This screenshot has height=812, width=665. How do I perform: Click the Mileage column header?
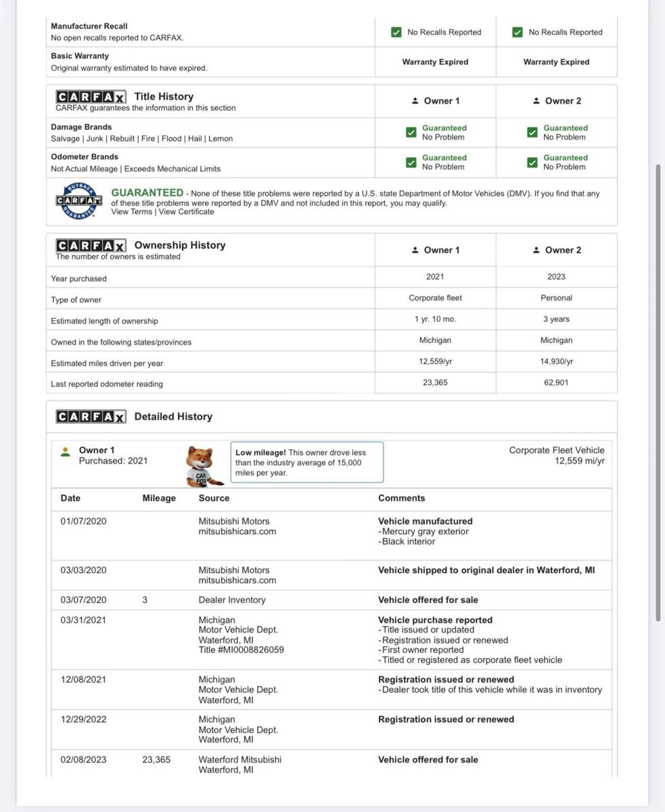tap(159, 498)
